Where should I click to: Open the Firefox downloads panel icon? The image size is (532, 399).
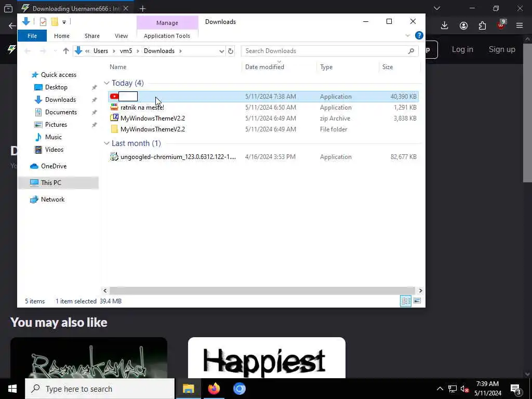444,25
